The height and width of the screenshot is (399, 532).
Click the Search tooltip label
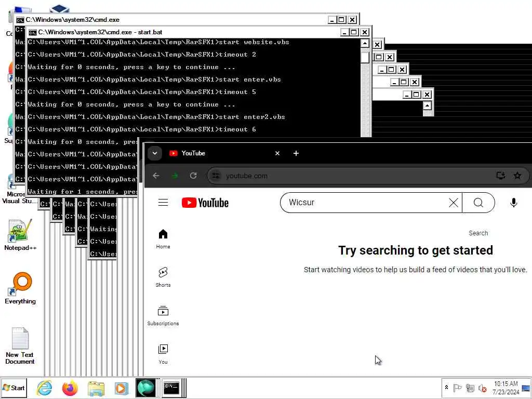click(x=478, y=233)
